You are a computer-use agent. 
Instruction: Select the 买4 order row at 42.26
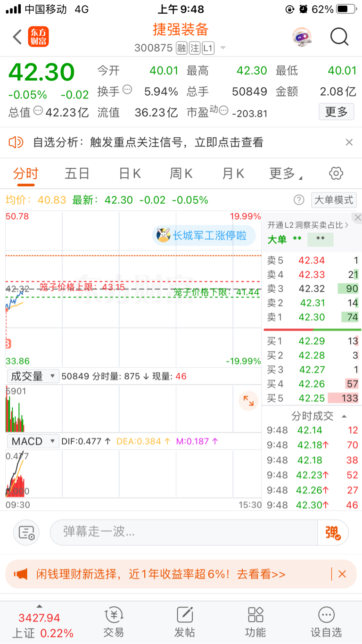tap(313, 384)
